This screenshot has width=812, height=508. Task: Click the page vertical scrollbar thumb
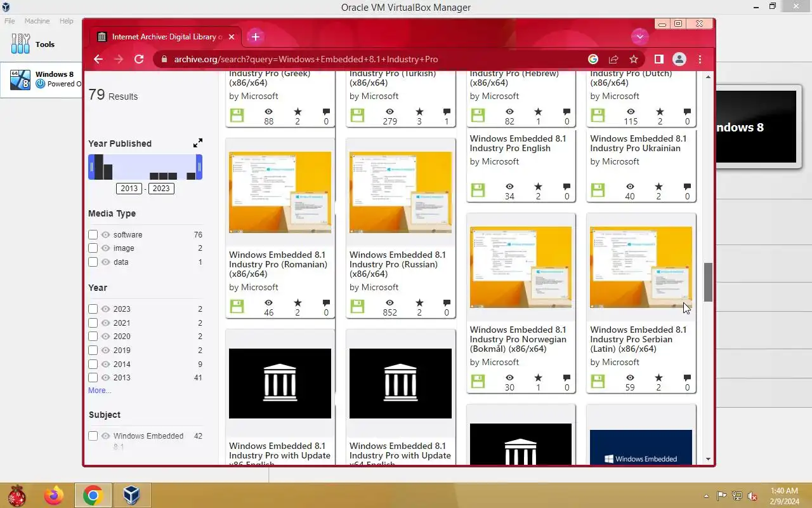coord(709,283)
